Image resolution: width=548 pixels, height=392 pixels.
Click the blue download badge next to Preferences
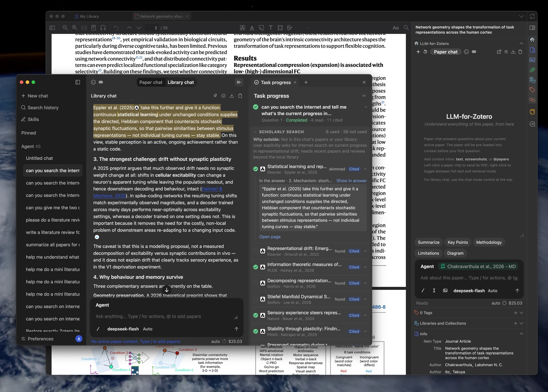79,339
